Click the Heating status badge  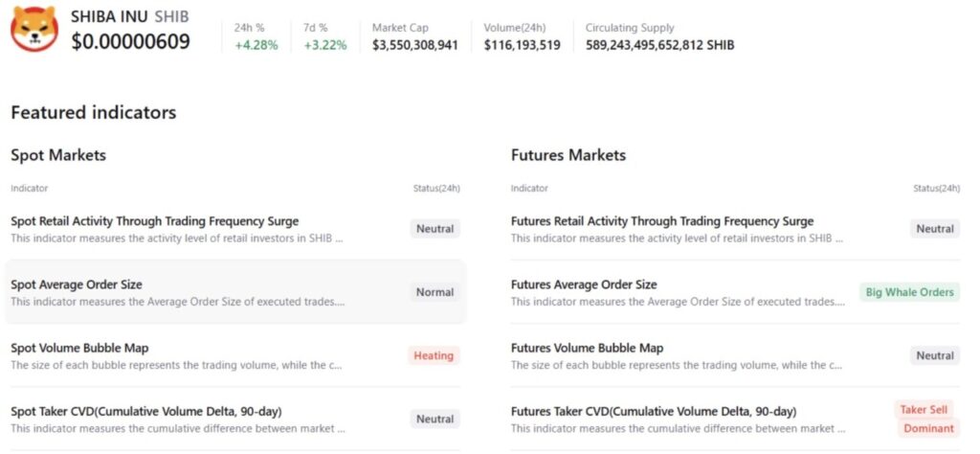pyautogui.click(x=434, y=355)
